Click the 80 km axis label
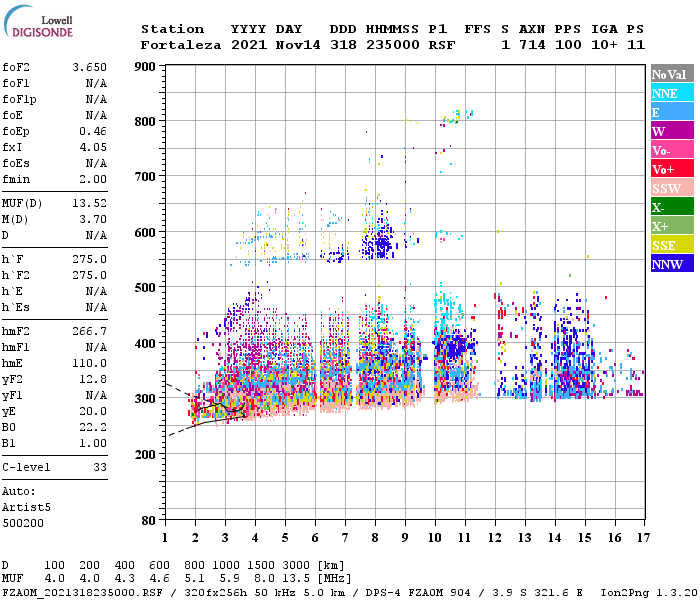The width and height of the screenshot is (700, 600). tap(148, 521)
